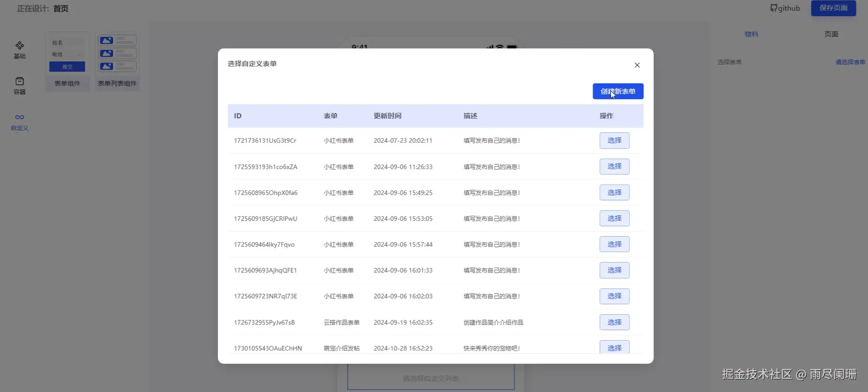Select form 1725593193h1co6xZA
The image size is (868, 392).
coord(614,166)
